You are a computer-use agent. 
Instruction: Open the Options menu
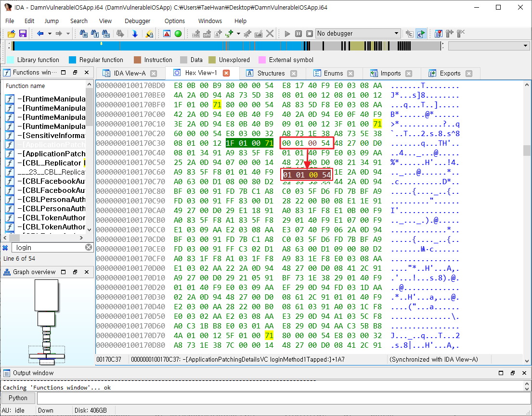[175, 21]
